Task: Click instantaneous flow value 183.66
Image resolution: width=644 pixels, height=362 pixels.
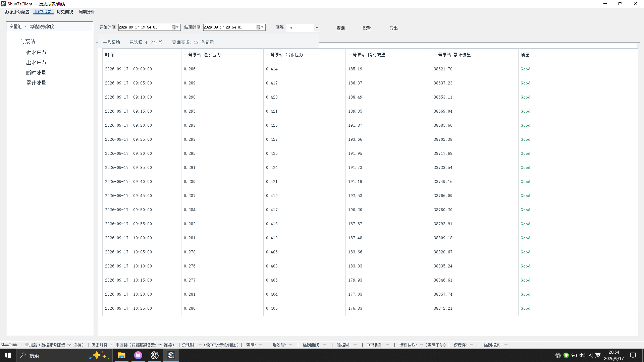Action: tap(355, 252)
